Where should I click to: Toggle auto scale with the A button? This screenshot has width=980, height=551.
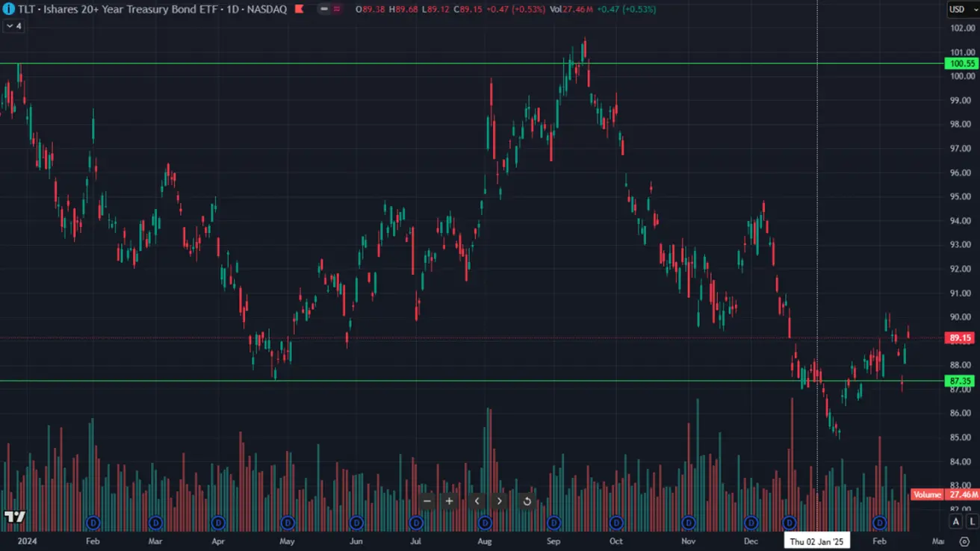point(956,521)
